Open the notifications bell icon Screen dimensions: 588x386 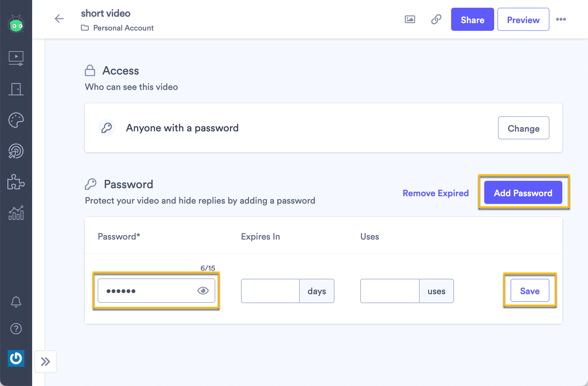16,302
